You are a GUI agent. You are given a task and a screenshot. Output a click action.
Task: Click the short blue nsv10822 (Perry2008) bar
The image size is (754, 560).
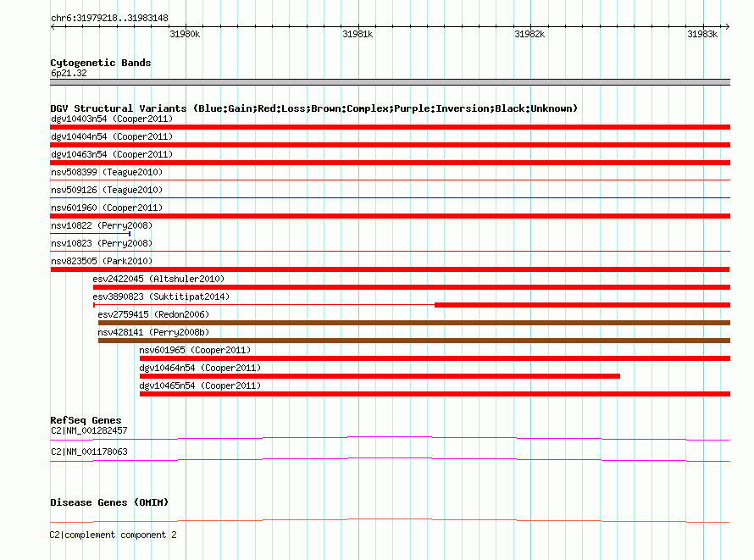click(91, 234)
